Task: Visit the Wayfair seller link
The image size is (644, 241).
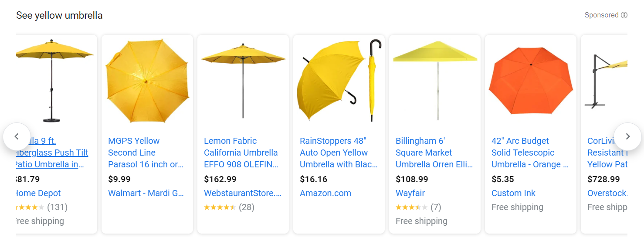Action: pyautogui.click(x=410, y=193)
